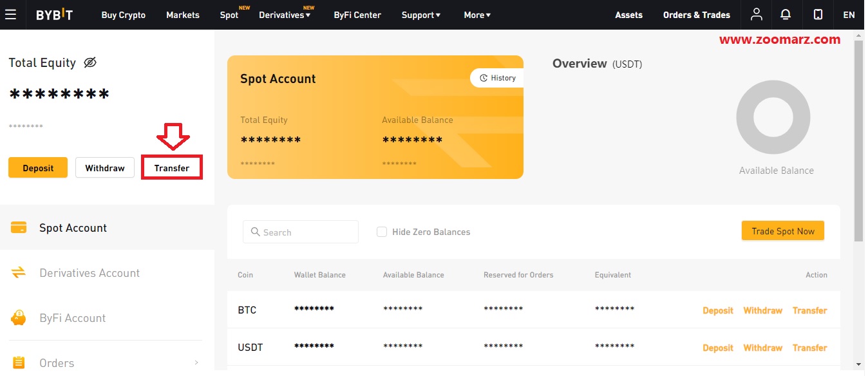Click the Available Balance column header
The image size is (868, 376).
click(x=413, y=275)
